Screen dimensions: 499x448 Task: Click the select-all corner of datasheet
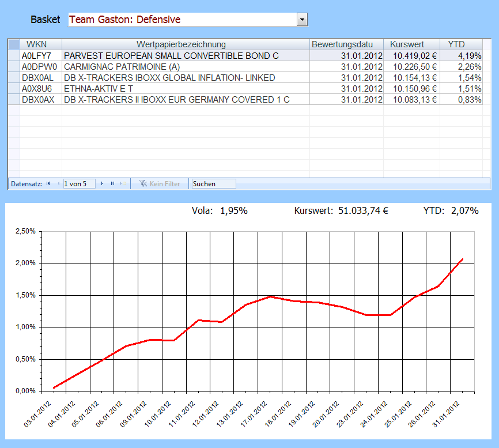click(14, 44)
